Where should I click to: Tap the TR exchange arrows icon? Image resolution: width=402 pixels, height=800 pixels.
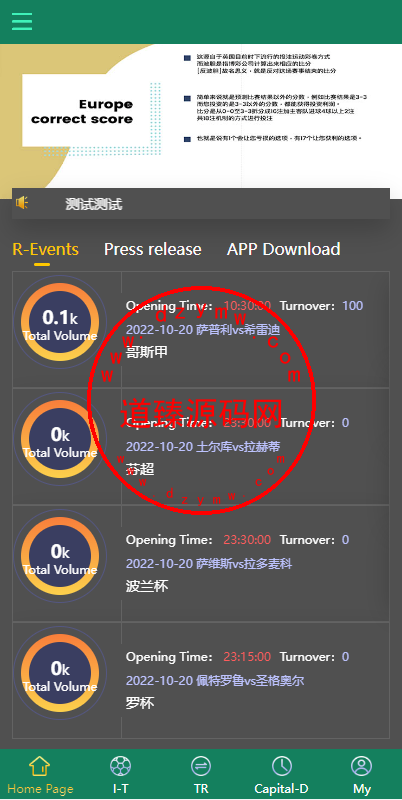tap(201, 766)
